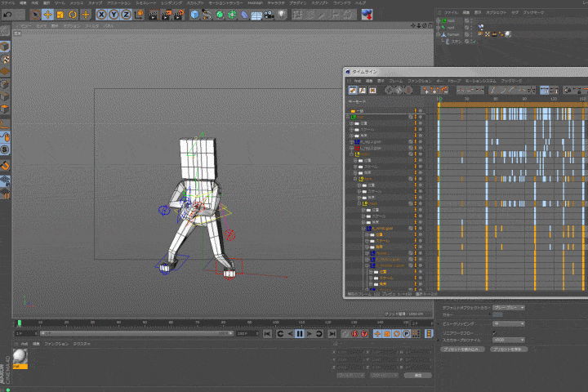Image resolution: width=588 pixels, height=392 pixels.
Task: Switch Timeline to F-Curve mode icon
Action: point(363,90)
